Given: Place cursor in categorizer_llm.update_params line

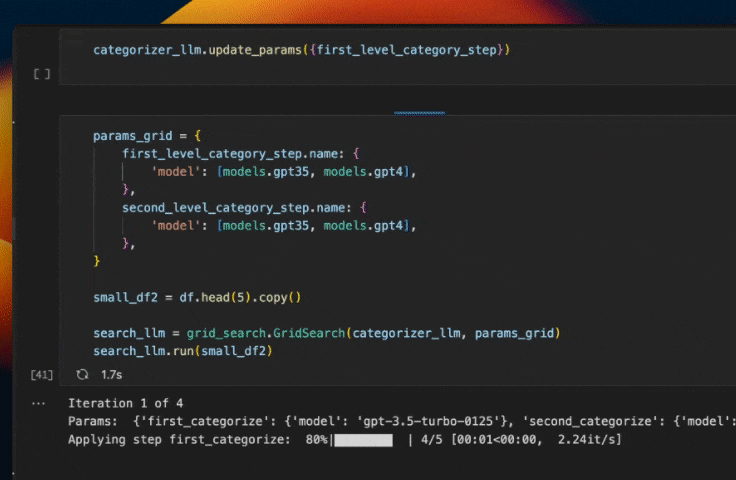Looking at the screenshot, I should point(301,49).
